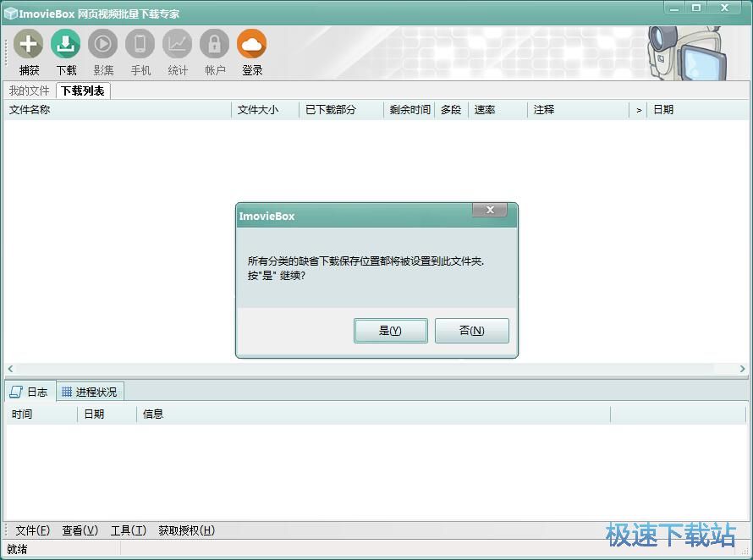
Task: Click the 注释 column header
Action: pyautogui.click(x=578, y=110)
